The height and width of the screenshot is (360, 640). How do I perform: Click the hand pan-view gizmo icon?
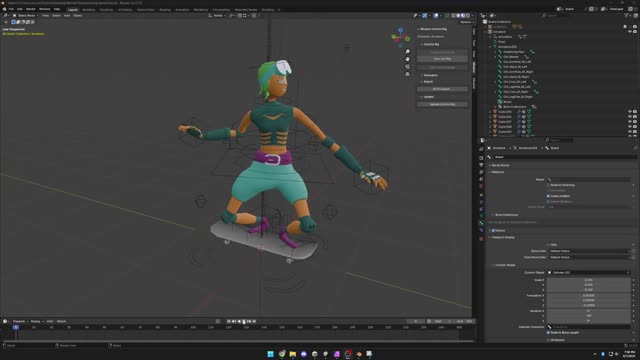coord(407,59)
